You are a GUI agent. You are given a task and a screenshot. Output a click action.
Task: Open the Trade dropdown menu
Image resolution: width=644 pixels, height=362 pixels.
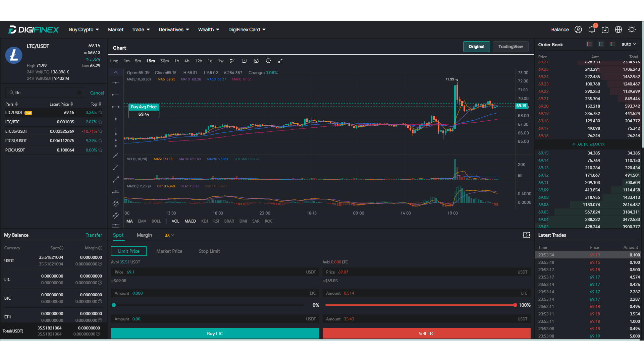click(x=141, y=29)
